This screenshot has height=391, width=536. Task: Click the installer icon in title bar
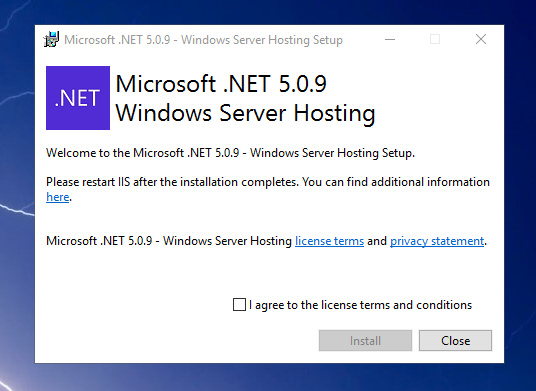[51, 39]
